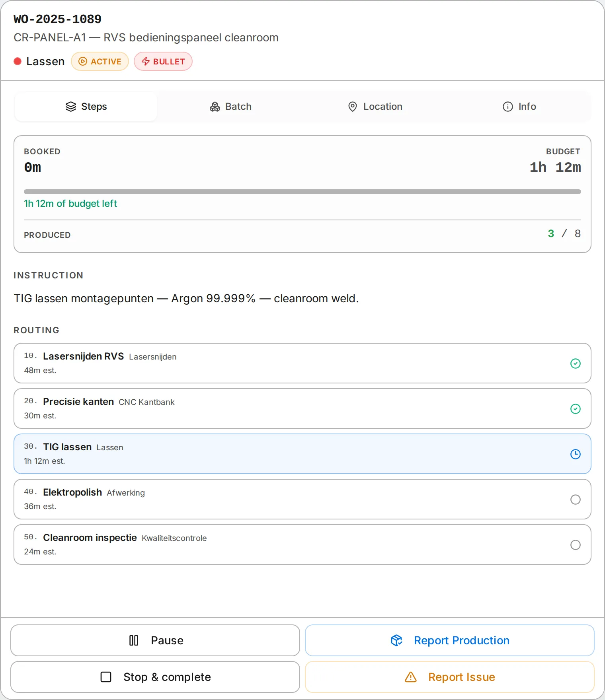Switch to the Batch tab
Viewport: 605px width, 700px height.
pos(230,107)
